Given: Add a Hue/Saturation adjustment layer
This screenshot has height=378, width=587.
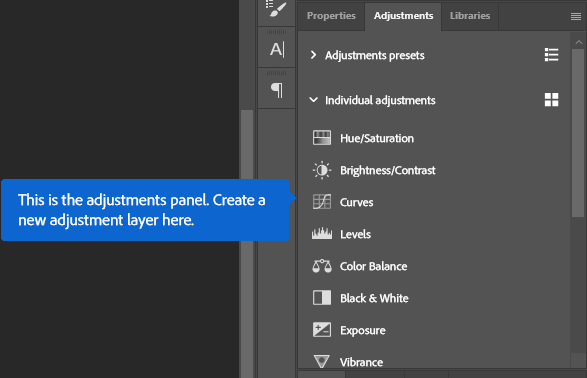Looking at the screenshot, I should [377, 138].
